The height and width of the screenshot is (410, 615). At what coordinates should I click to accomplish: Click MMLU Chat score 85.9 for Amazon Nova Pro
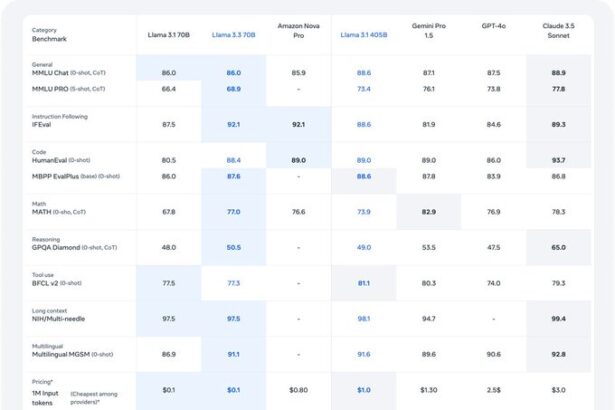coord(298,73)
